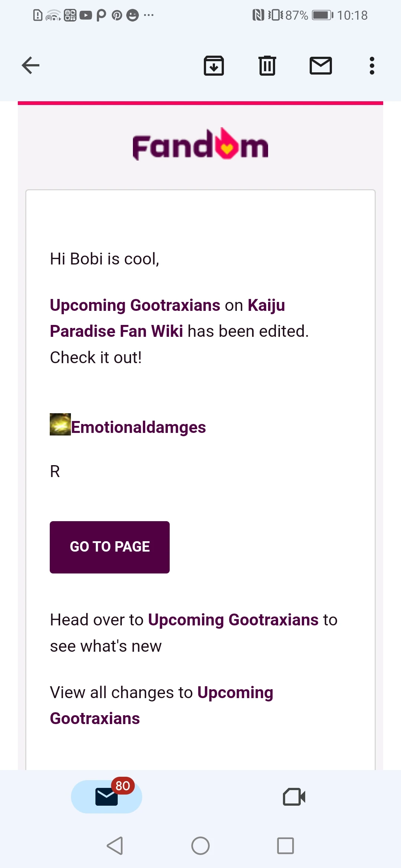Open Kaiju Paradise Fan Wiki link
The width and height of the screenshot is (401, 868).
pos(117,331)
